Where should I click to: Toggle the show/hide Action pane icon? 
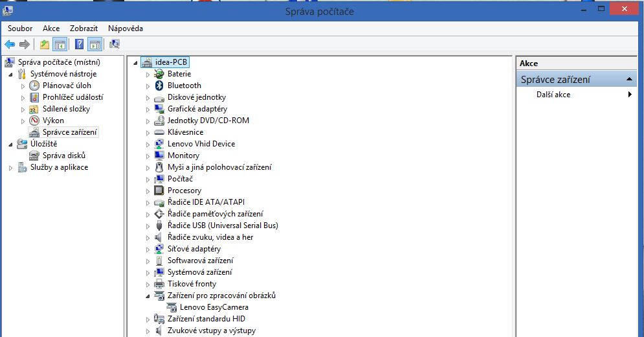(x=95, y=45)
